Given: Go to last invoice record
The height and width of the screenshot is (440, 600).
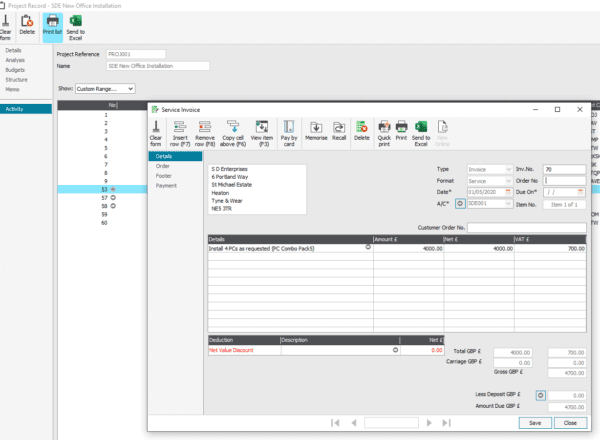Looking at the screenshot, I should pos(447,423).
